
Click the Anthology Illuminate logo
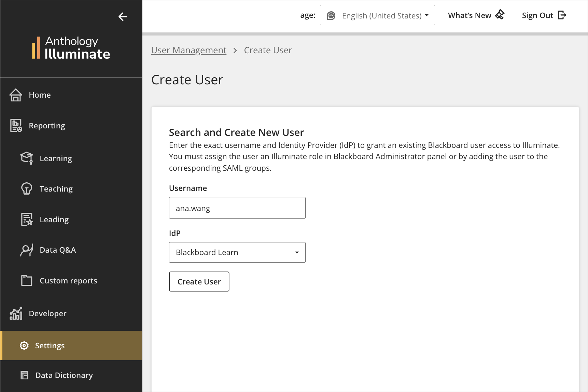[x=71, y=48]
